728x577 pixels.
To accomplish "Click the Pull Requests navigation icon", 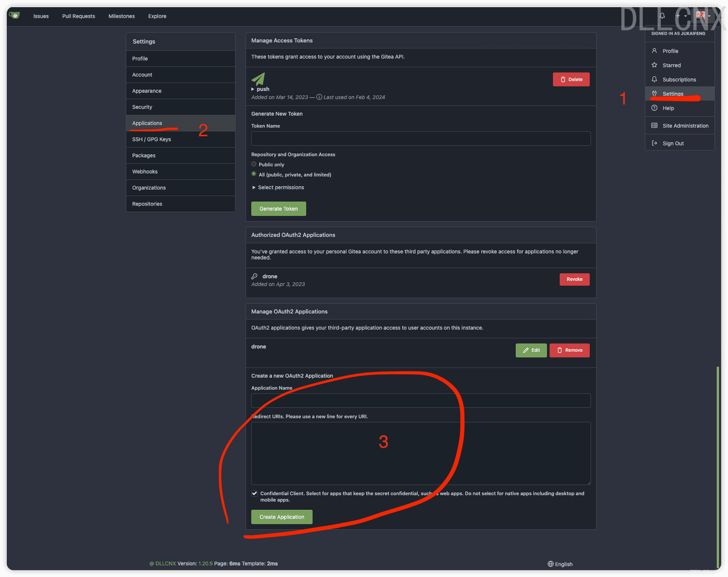I will click(79, 16).
